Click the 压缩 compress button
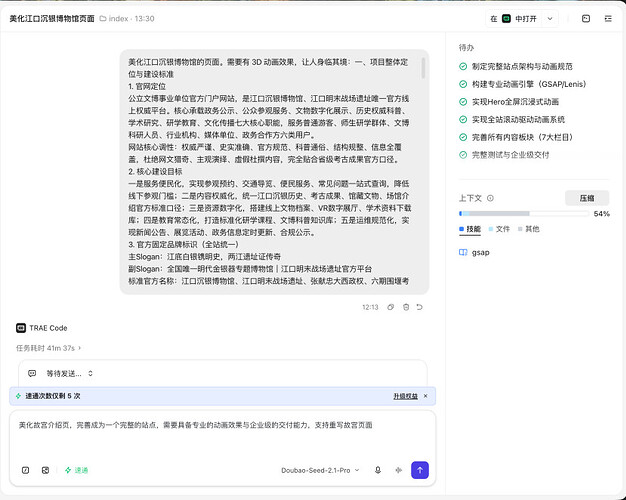Screen dimensions: 626x500 (587, 198)
